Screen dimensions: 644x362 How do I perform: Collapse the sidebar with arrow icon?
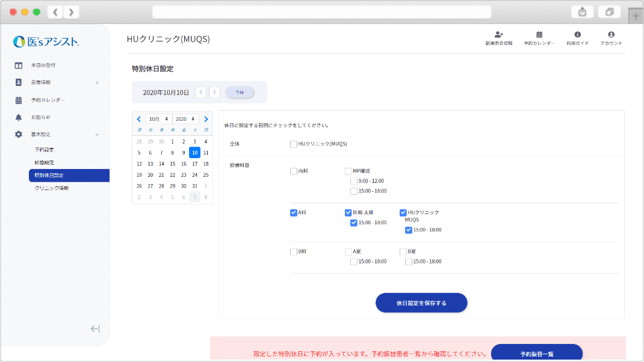point(95,328)
